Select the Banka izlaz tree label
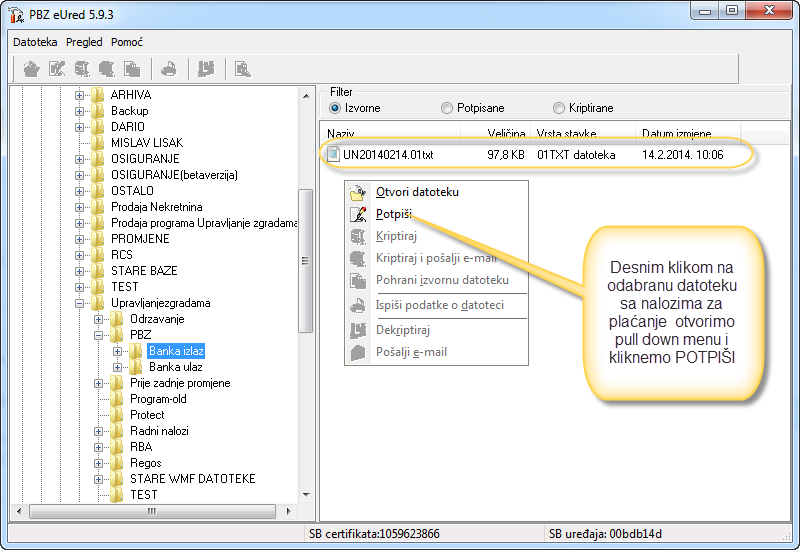 click(176, 351)
